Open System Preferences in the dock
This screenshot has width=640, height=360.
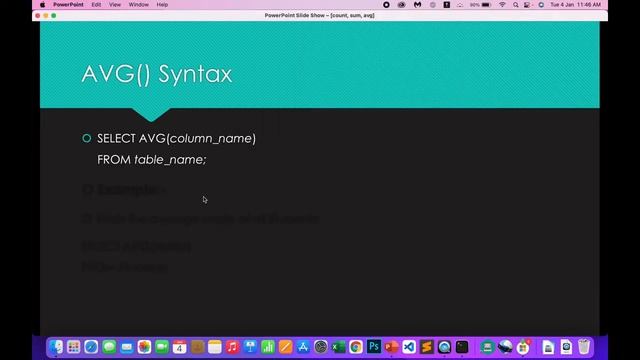[321, 347]
